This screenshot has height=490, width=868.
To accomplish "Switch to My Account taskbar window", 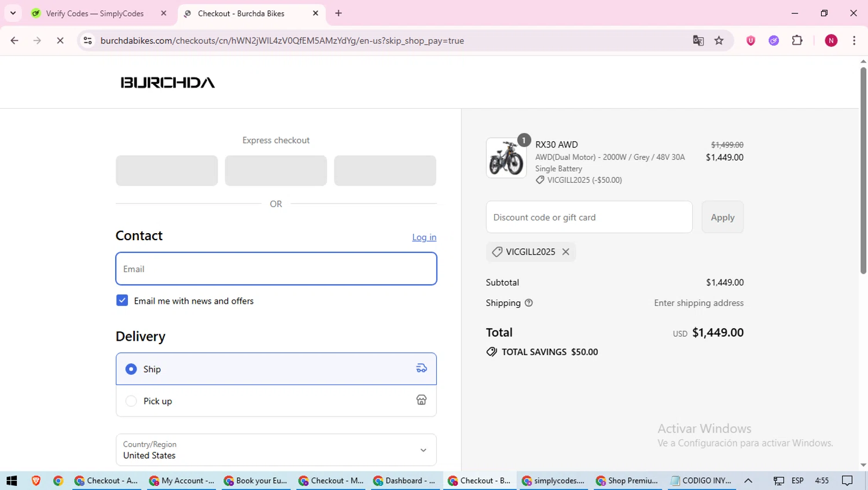I will tap(181, 481).
